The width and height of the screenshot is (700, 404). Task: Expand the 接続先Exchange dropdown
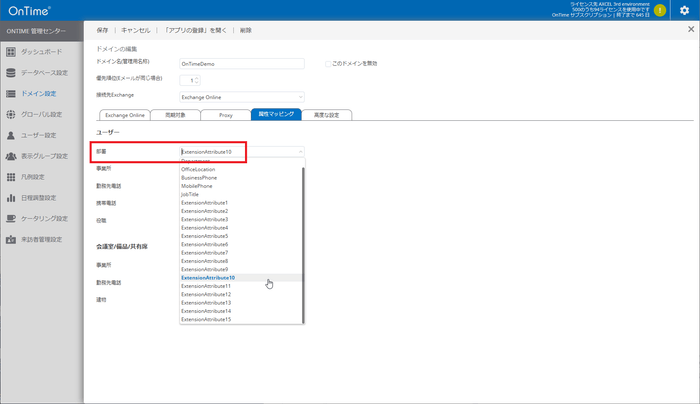300,97
